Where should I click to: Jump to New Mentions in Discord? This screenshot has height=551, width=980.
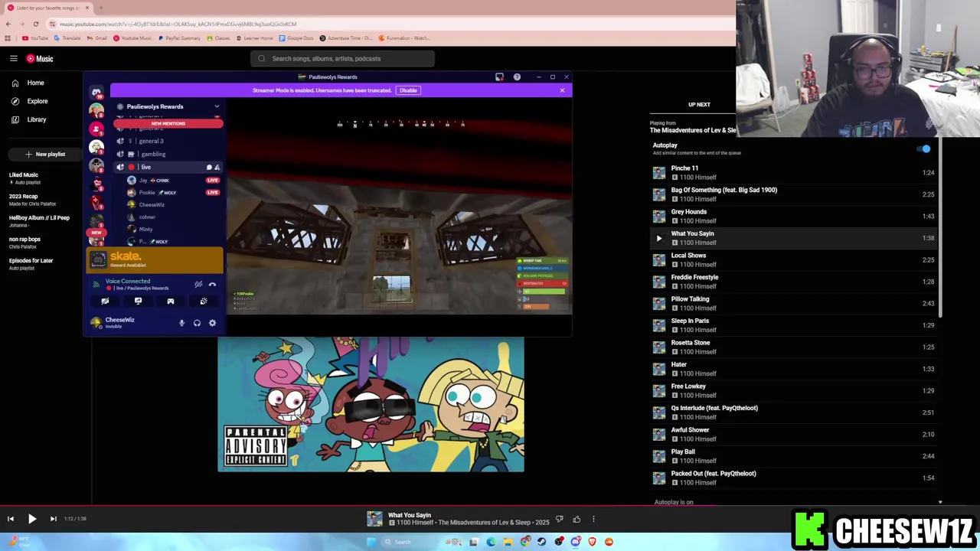coord(168,123)
